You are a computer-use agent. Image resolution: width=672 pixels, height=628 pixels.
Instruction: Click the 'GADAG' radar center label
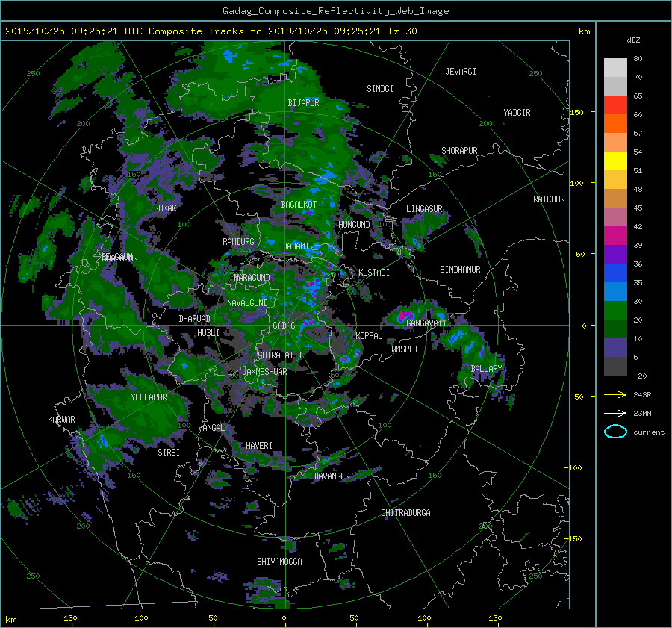point(284,326)
